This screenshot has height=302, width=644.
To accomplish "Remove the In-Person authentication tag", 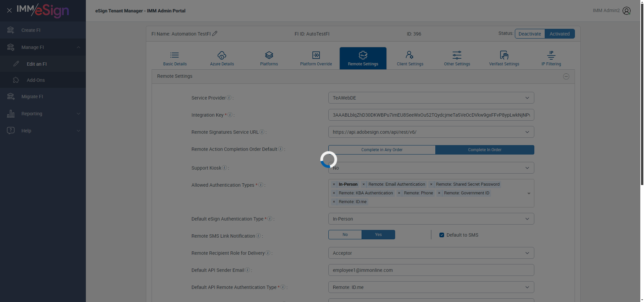I will [x=334, y=184].
